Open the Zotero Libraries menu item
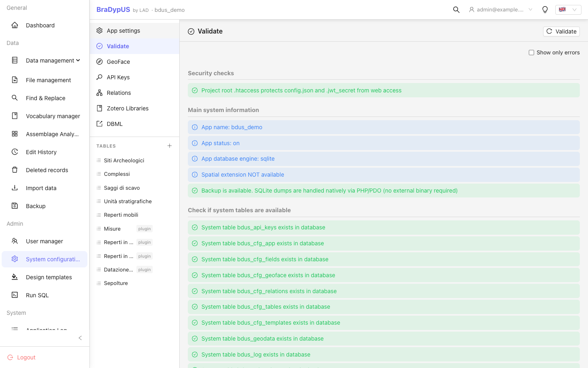The image size is (588, 368). 134,108
